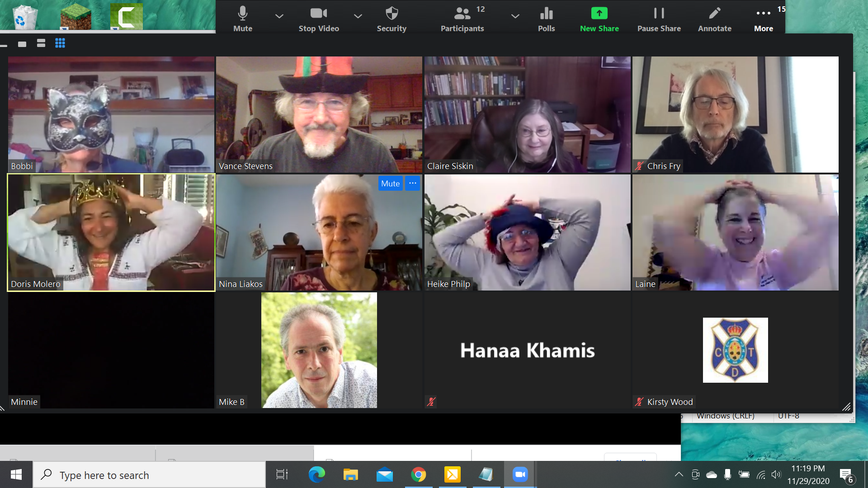Image resolution: width=868 pixels, height=488 pixels.
Task: Switch to gallery grid view icon
Action: pyautogui.click(x=60, y=43)
